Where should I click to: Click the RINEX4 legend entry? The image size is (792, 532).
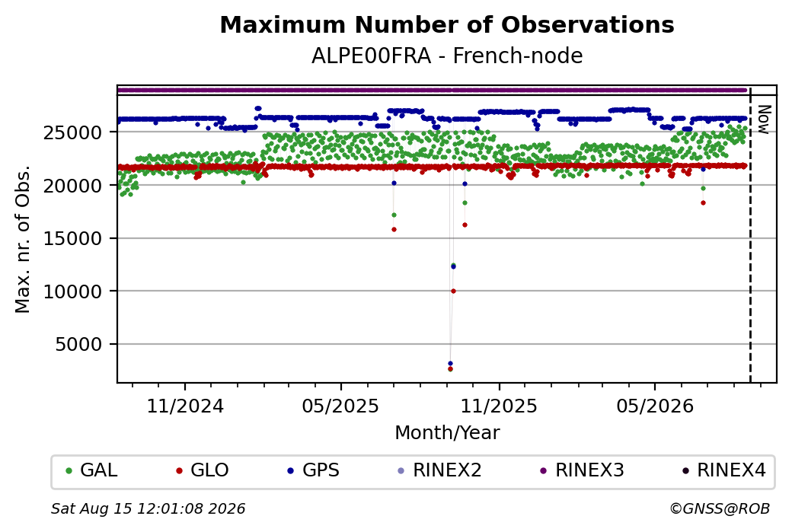(x=723, y=470)
